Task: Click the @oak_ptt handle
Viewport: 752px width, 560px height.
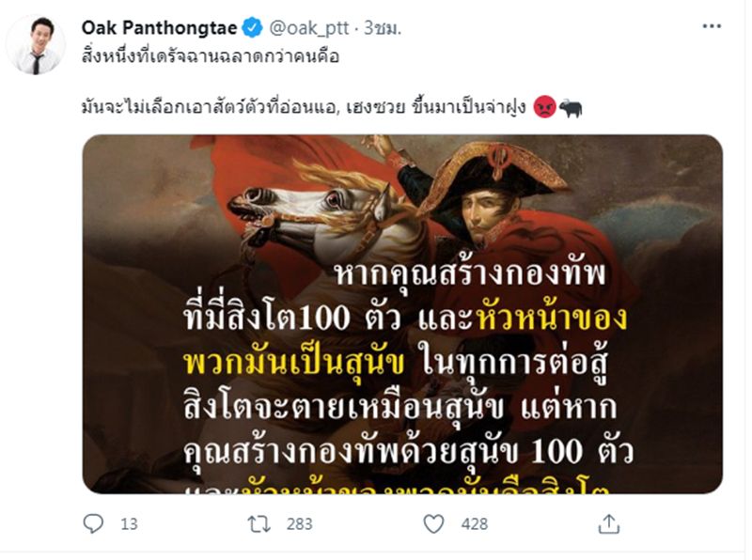Action: click(x=308, y=28)
